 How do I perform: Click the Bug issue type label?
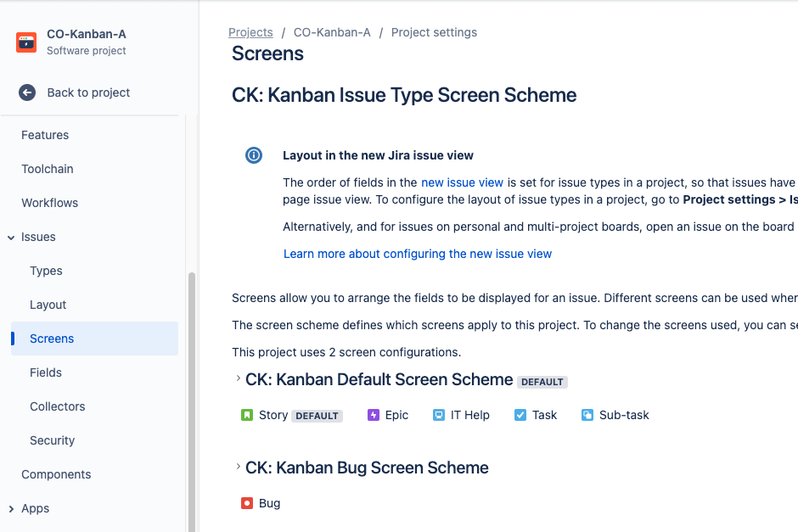coord(269,503)
